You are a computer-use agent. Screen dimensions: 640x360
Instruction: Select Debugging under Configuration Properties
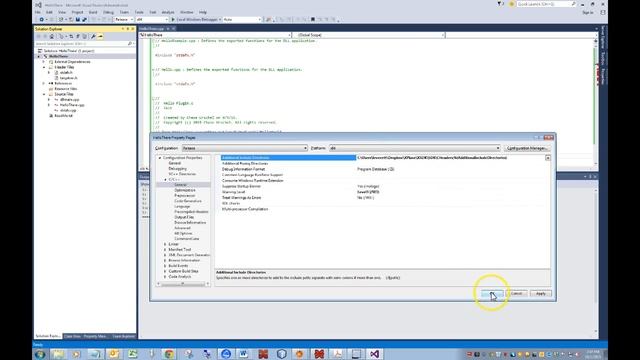(177, 169)
